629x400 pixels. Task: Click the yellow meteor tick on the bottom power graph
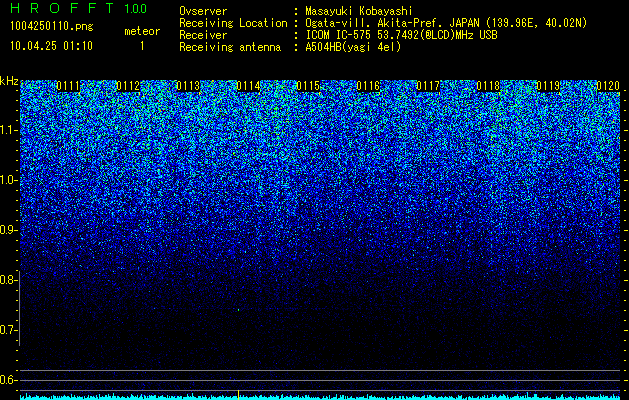pyautogui.click(x=238, y=394)
